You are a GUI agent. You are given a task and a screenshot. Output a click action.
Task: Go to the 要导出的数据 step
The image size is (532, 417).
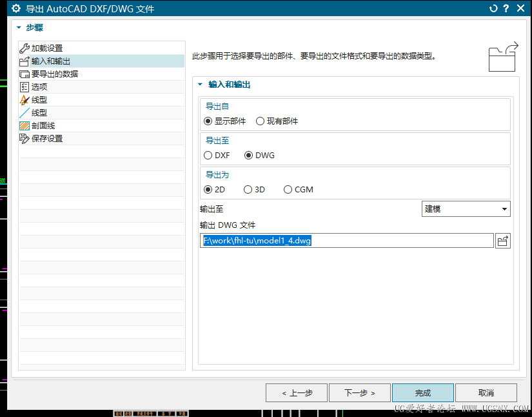coord(102,74)
